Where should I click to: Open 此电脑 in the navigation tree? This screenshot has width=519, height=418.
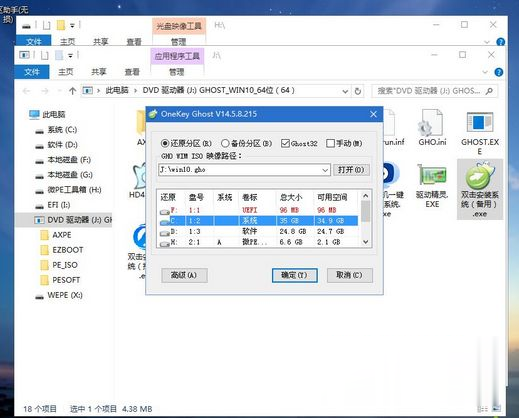pyautogui.click(x=48, y=115)
